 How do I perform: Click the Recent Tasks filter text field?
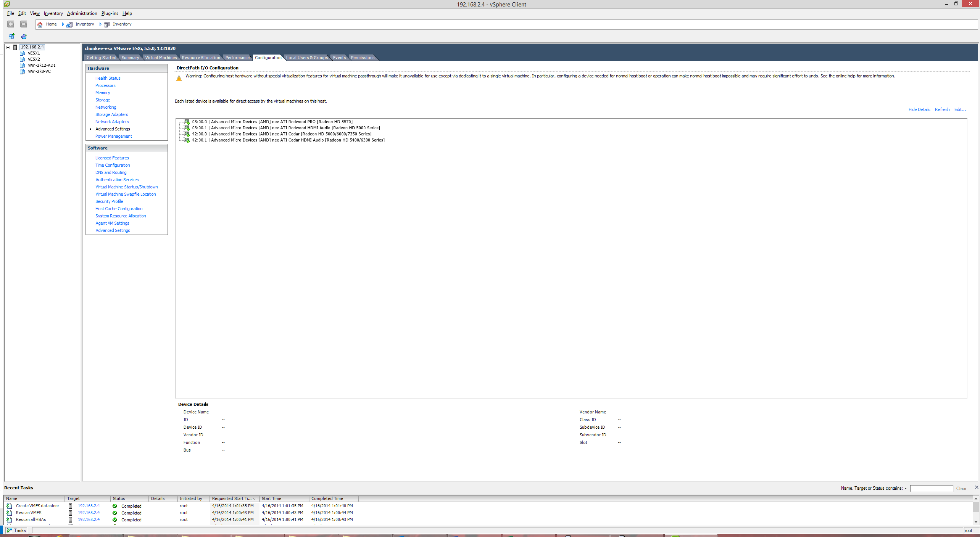[931, 489]
